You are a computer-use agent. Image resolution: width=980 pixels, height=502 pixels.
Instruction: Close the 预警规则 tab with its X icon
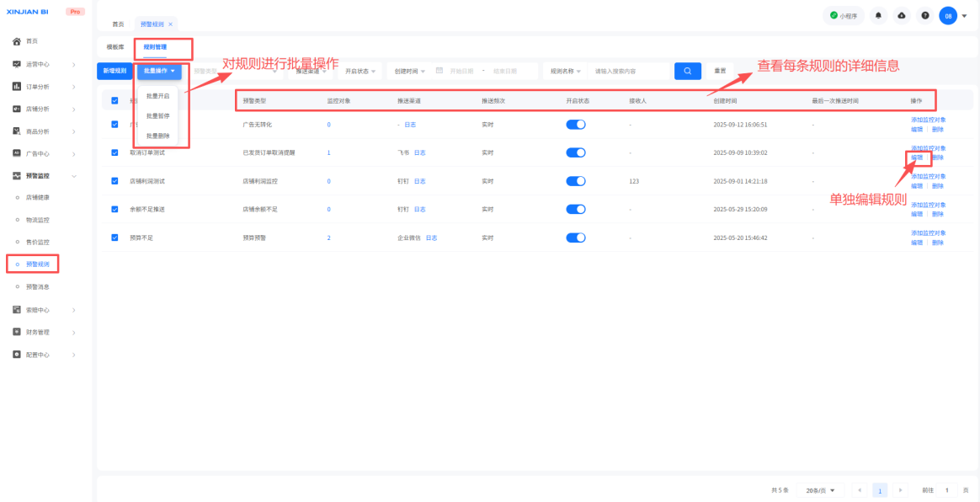tap(170, 24)
